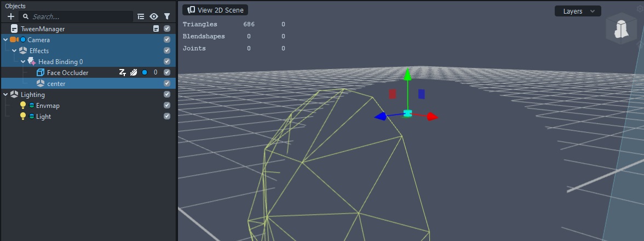Click the blue layer dot on Face Occluder
The width and height of the screenshot is (644, 241).
(x=145, y=73)
